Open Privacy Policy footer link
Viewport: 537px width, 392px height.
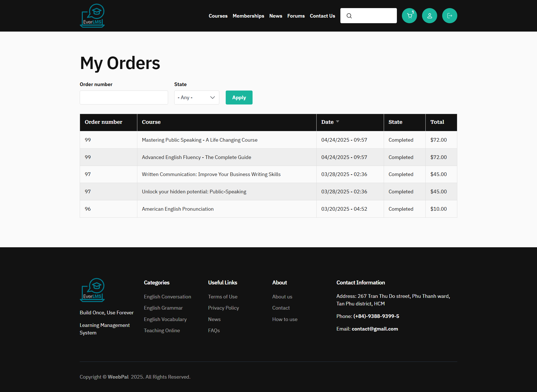pos(223,308)
